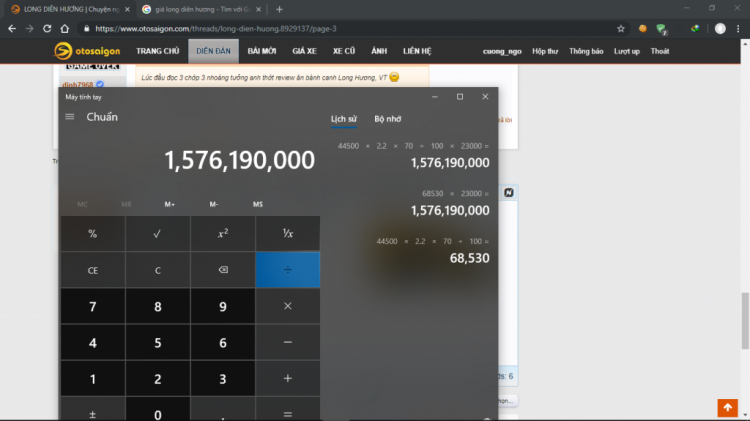Open GIÁ XE menu item
Image resolution: width=750 pixels, height=421 pixels.
[x=304, y=51]
